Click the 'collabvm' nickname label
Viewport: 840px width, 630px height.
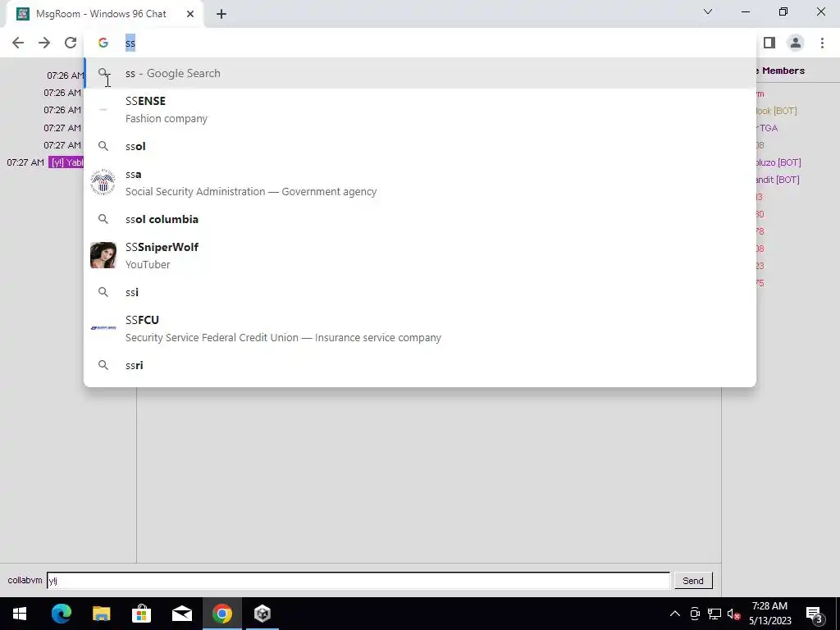pyautogui.click(x=25, y=580)
